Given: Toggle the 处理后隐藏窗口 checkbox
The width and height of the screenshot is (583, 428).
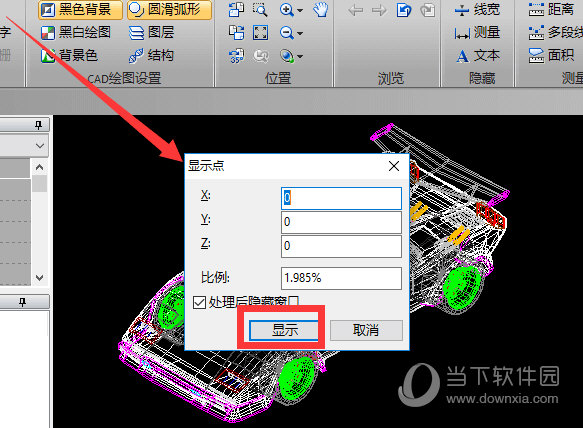Looking at the screenshot, I should [x=199, y=302].
